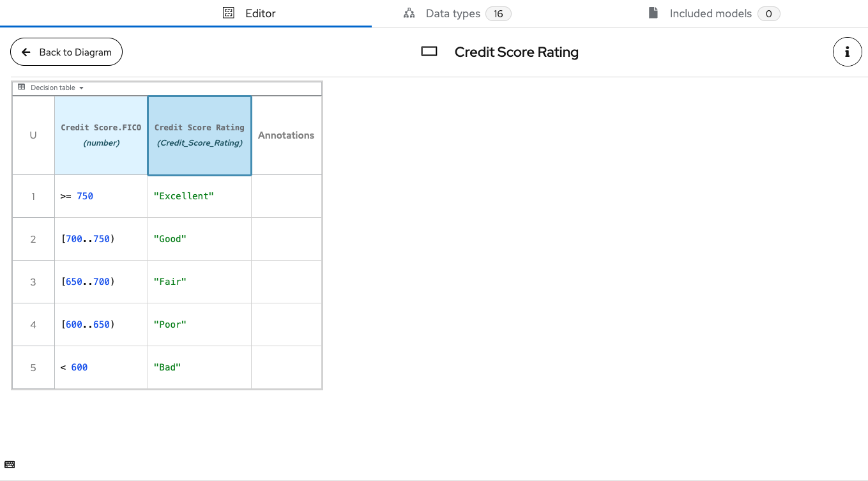Click the "Good" output cell
The image size is (868, 481).
click(x=199, y=239)
